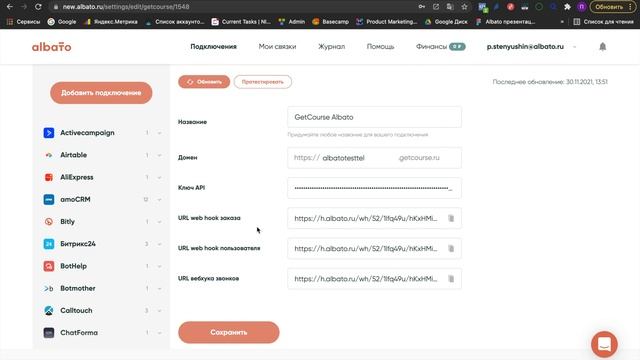Image resolution: width=640 pixels, height=360 pixels.
Task: Open the browser profile avatar
Action: pyautogui.click(x=582, y=7)
